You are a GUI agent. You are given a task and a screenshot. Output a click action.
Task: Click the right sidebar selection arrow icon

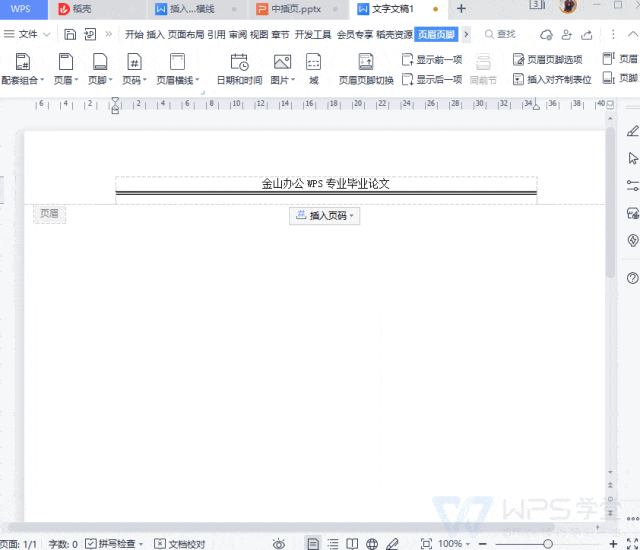[633, 158]
